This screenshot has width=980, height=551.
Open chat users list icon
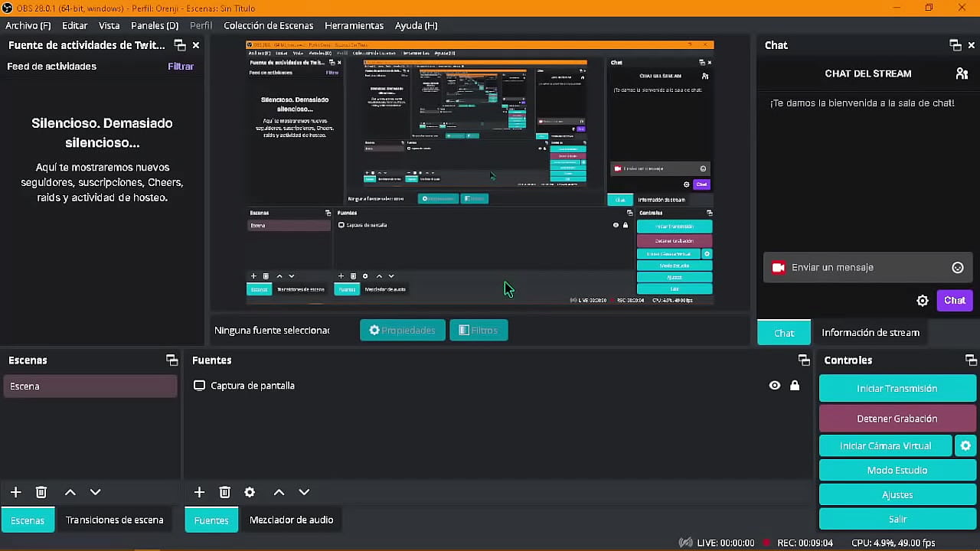click(962, 73)
